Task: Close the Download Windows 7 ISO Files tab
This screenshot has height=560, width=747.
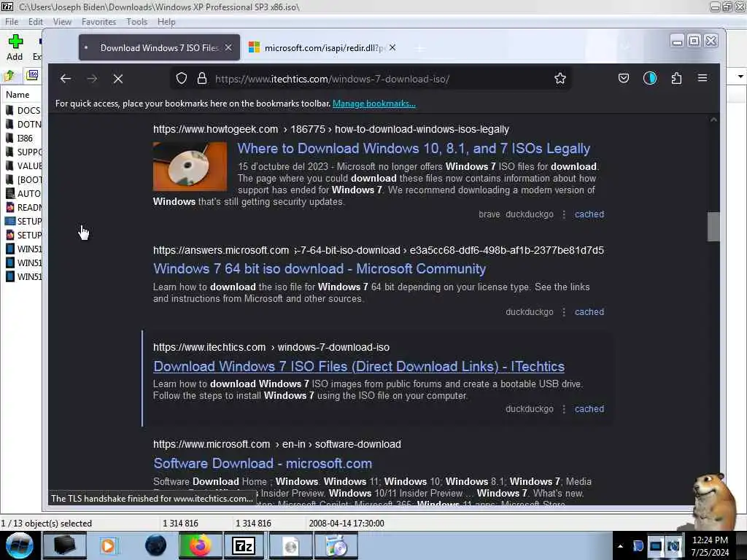Action: (x=228, y=47)
